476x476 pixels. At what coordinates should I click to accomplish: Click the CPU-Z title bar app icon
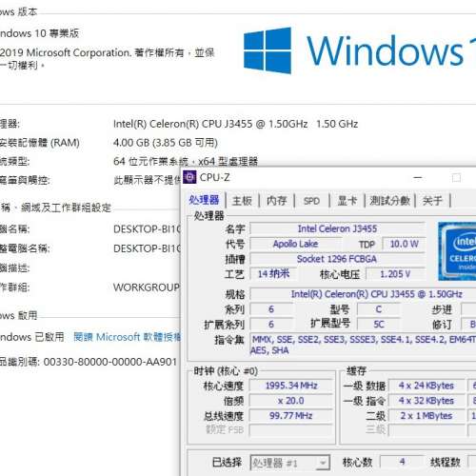point(189,177)
